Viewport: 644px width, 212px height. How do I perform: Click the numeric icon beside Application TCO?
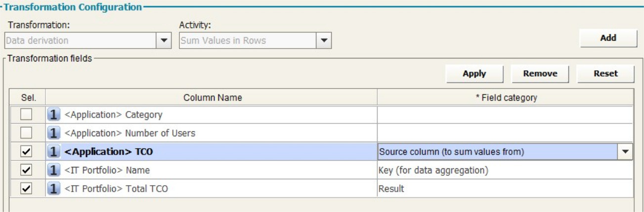[x=54, y=152]
